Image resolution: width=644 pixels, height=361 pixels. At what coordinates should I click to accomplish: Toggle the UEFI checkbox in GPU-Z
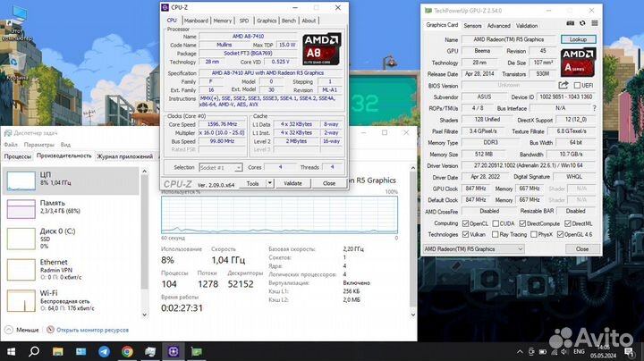point(577,85)
